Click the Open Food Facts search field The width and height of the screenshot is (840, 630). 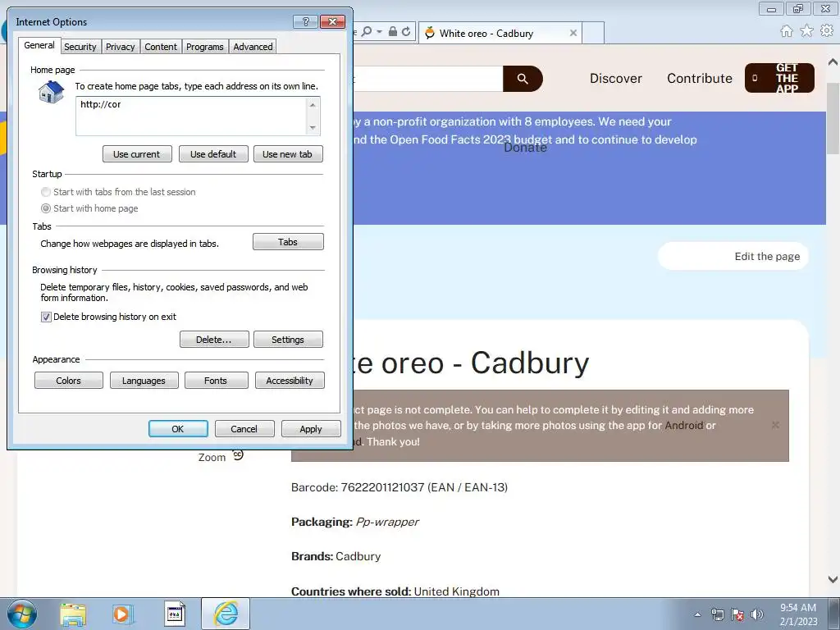pyautogui.click(x=427, y=79)
